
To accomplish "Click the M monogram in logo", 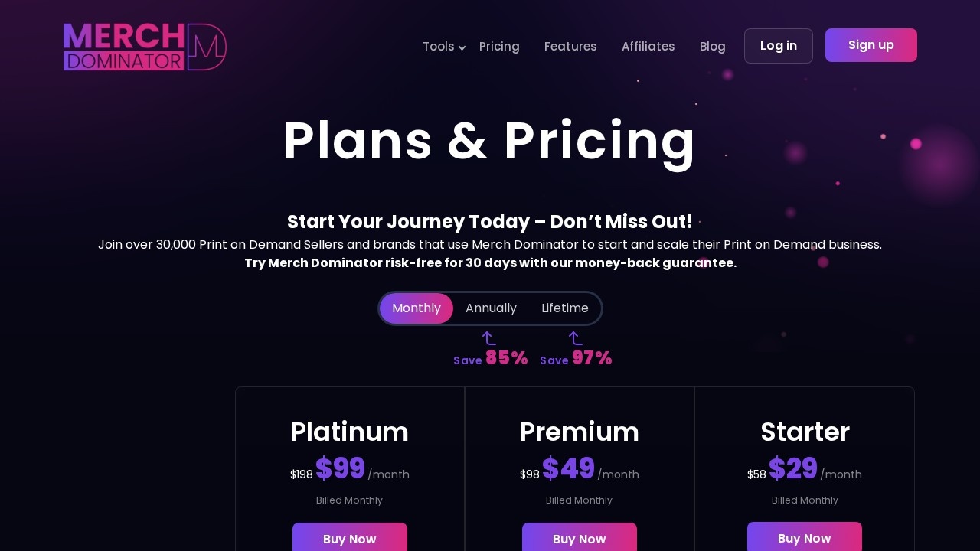I will pos(207,47).
